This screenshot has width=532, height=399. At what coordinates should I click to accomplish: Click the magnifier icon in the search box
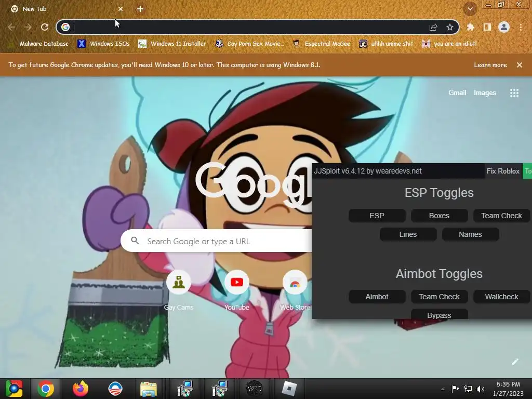pyautogui.click(x=135, y=241)
